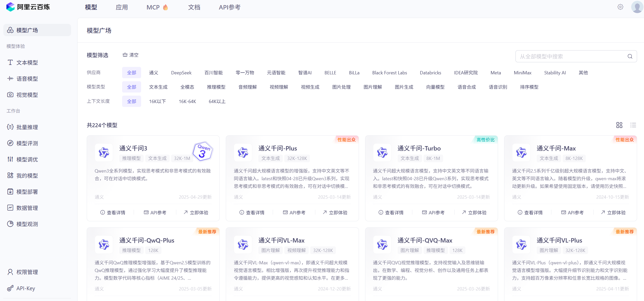Filter model type by 图片生成
The height and width of the screenshot is (301, 644).
coord(404,87)
